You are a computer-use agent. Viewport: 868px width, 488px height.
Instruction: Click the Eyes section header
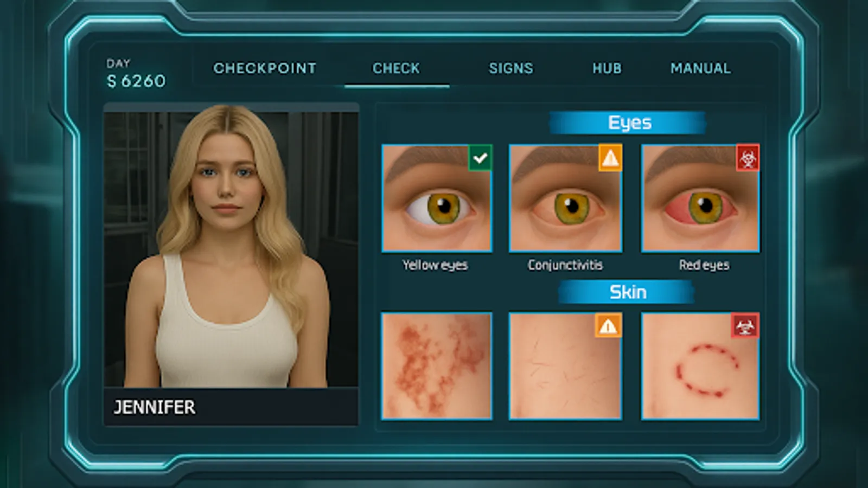628,123
